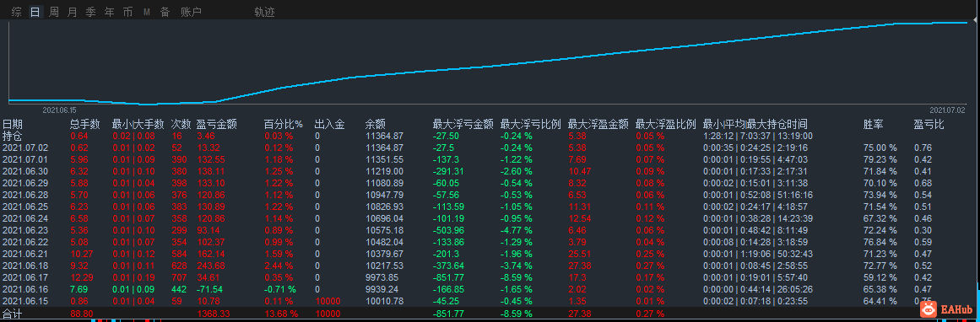Click the 次数 column header
The height and width of the screenshot is (322, 980).
[x=181, y=124]
